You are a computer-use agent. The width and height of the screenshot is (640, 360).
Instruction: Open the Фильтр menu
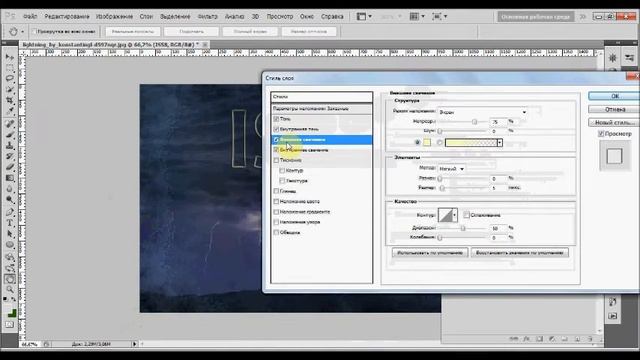(207, 17)
